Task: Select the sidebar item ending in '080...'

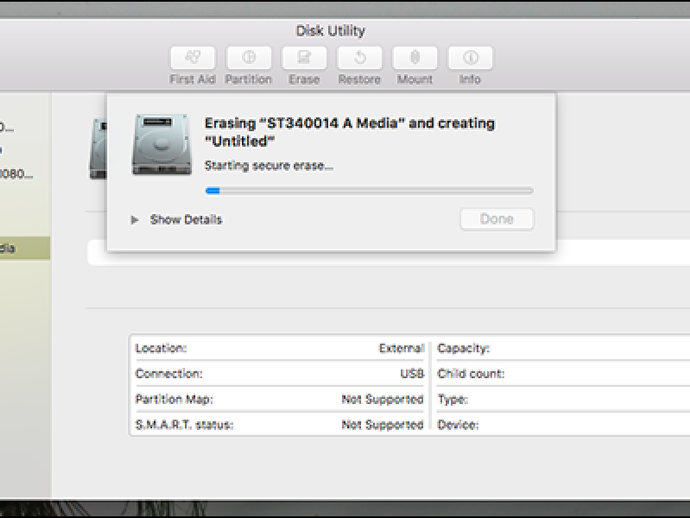Action: 16,174
